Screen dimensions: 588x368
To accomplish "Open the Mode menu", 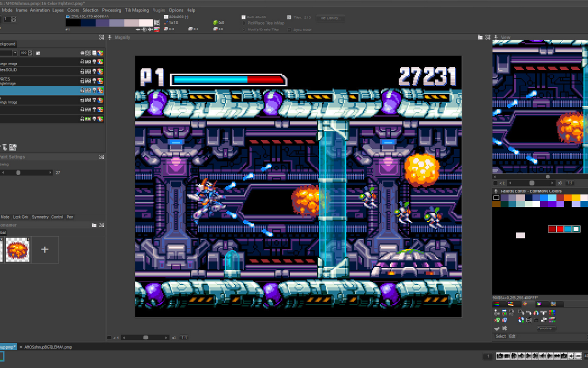I will pos(7,10).
